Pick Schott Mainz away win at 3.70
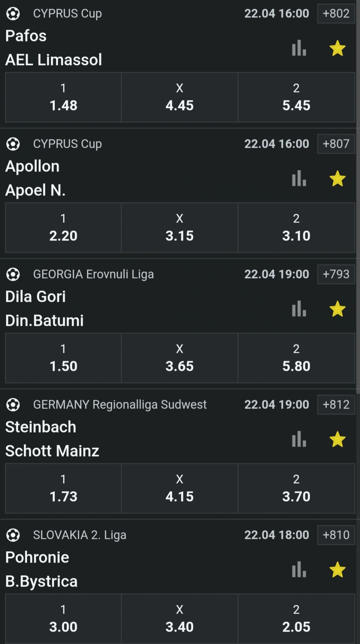 [296, 489]
